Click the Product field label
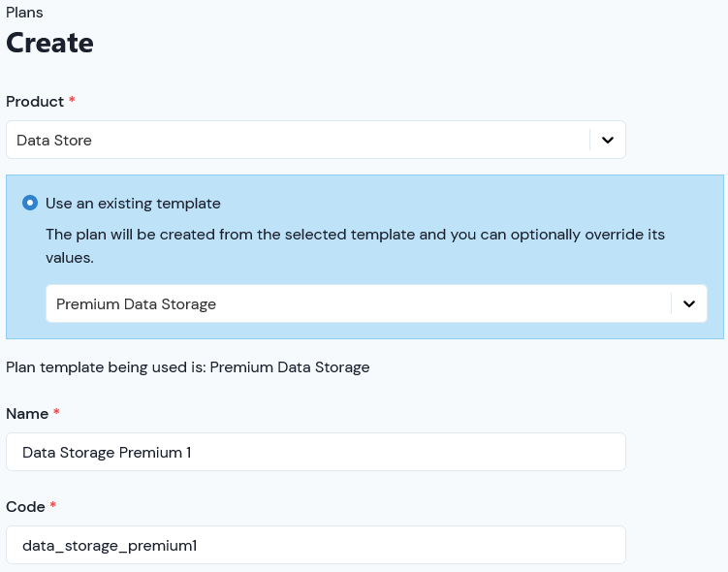The image size is (728, 572). (x=35, y=101)
